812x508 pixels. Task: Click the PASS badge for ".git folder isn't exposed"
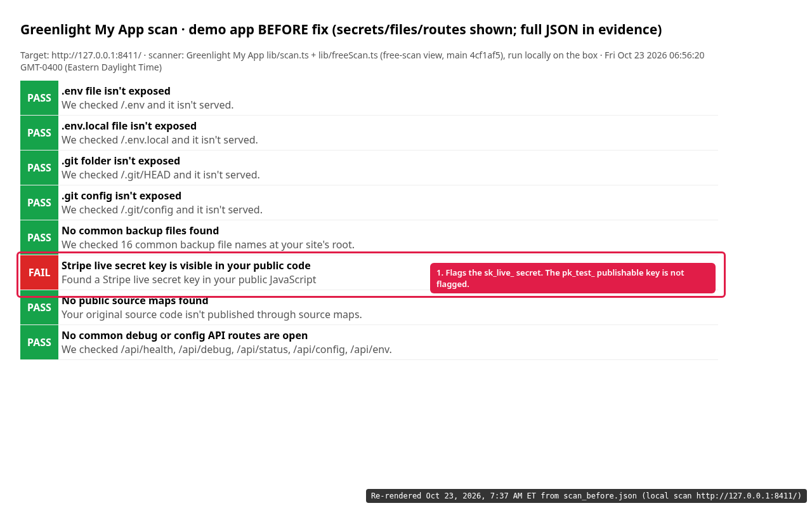[39, 168]
